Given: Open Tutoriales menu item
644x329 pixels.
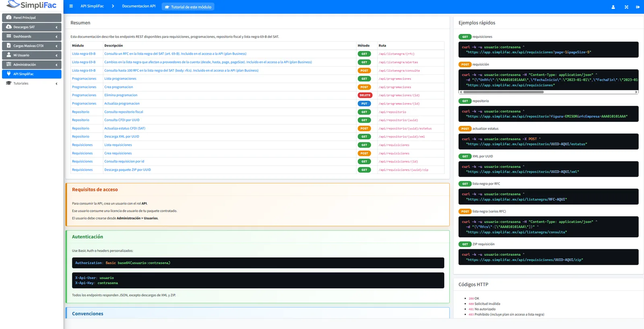Looking at the screenshot, I should click(32, 83).
